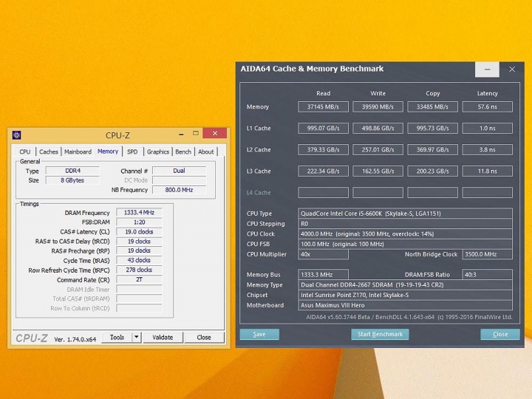Click the Memory Read result field

(x=323, y=107)
